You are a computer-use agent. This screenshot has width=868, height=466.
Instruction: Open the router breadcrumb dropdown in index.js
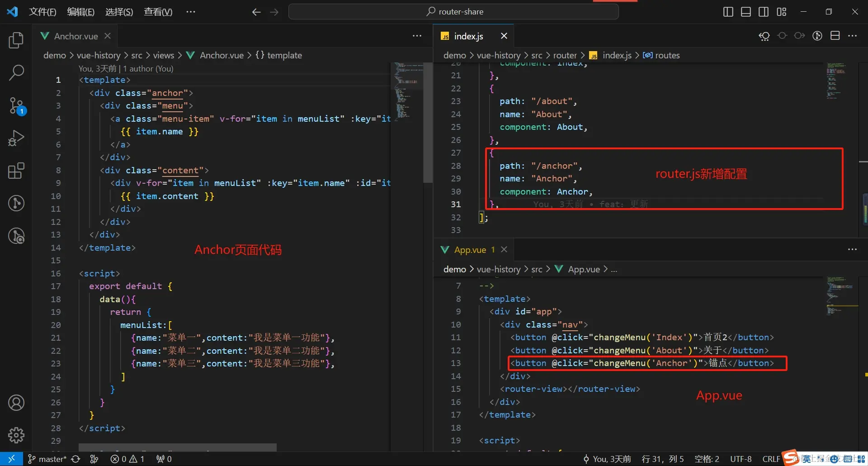[565, 55]
